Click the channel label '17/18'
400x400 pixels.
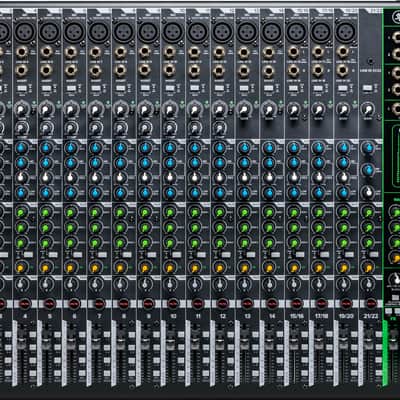(321, 316)
